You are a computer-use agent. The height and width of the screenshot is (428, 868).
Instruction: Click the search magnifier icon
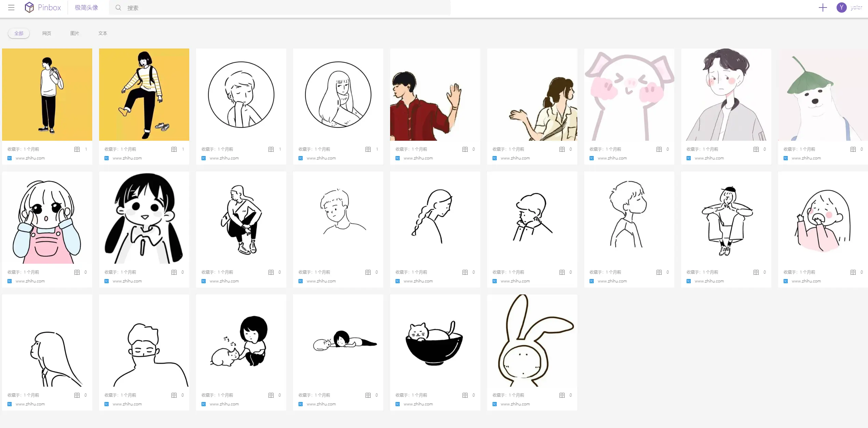118,8
